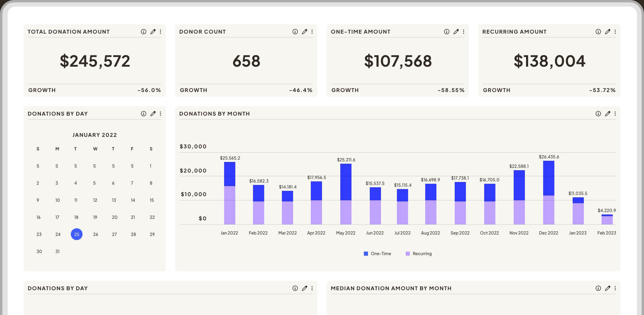View info on One-Time Amount card

coord(447,32)
